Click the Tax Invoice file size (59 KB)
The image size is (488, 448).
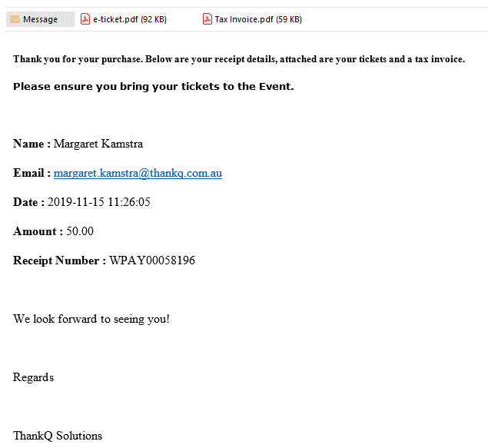point(288,19)
